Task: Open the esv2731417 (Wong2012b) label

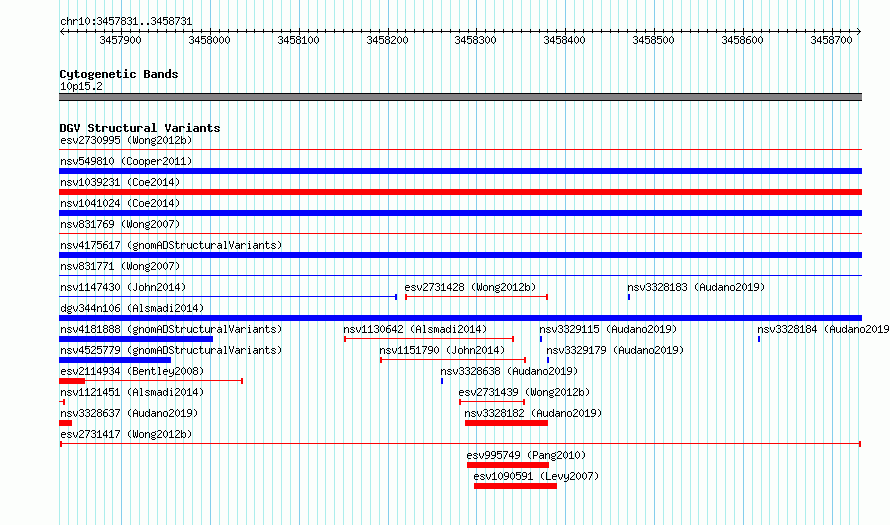Action: coord(126,434)
